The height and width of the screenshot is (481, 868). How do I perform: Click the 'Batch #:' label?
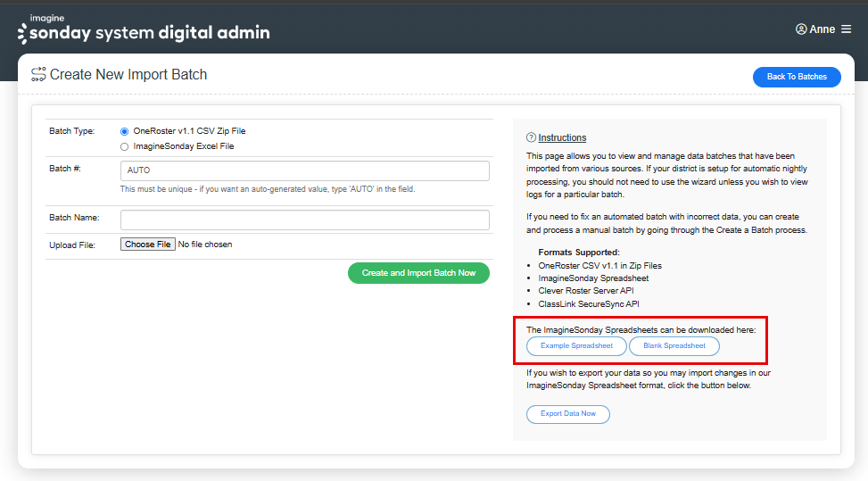pos(65,169)
